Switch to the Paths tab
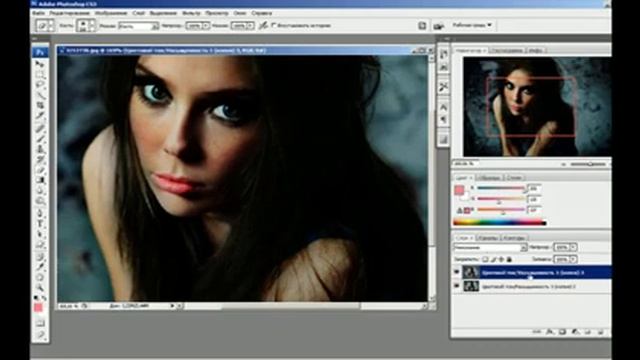 [513, 238]
